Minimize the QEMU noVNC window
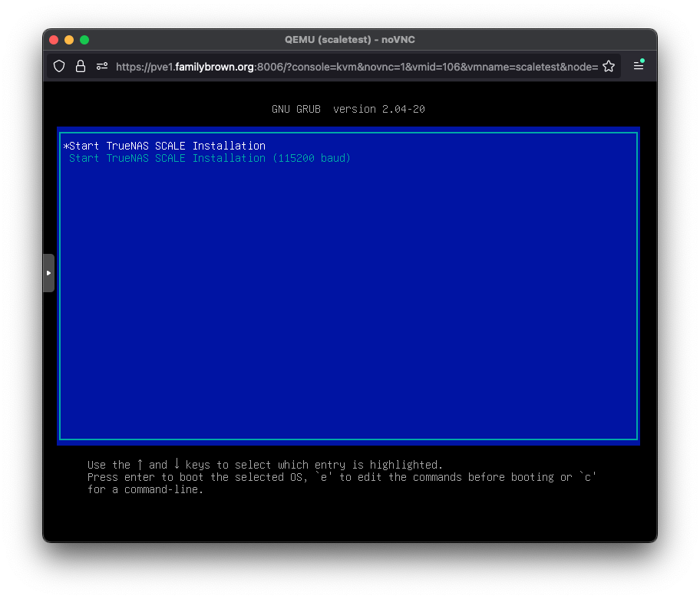 click(x=69, y=40)
